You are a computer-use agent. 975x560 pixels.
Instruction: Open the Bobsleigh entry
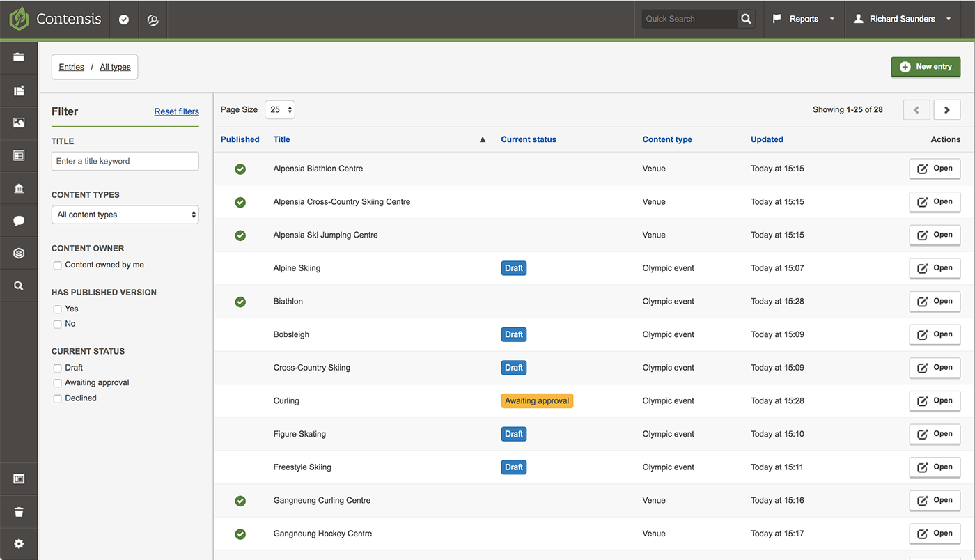point(935,334)
